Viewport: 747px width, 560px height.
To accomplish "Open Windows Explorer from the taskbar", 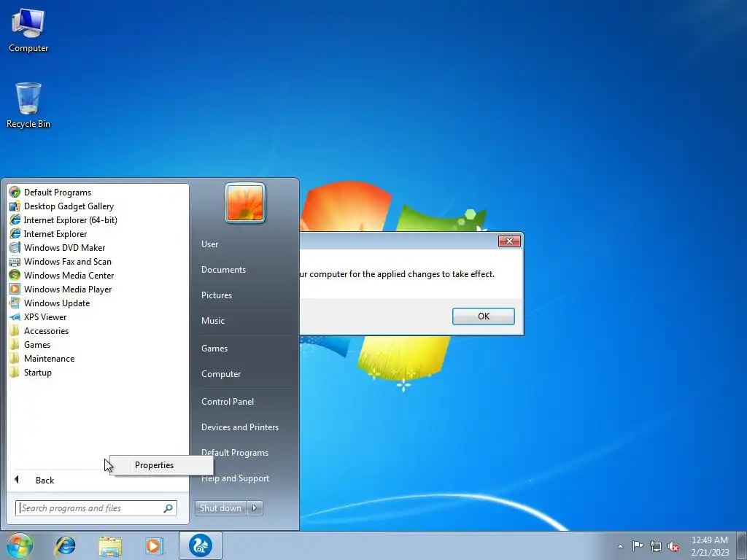I will click(x=110, y=545).
